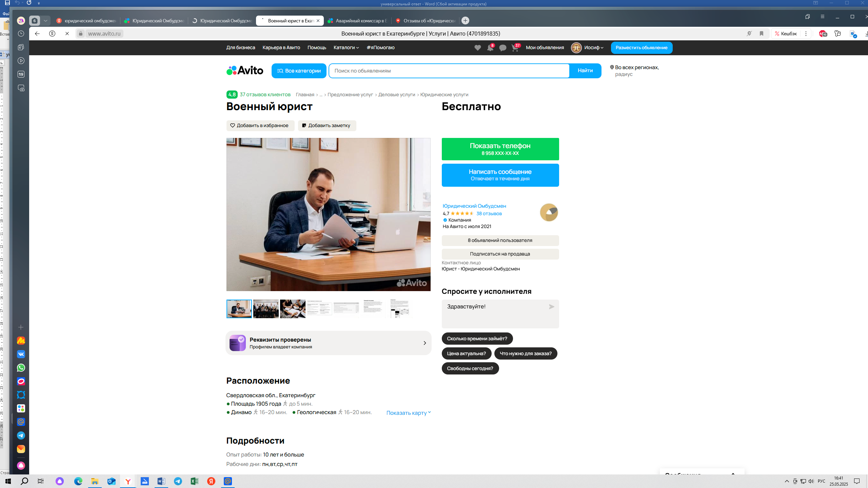
Task: Click the Avito logo
Action: click(245, 70)
